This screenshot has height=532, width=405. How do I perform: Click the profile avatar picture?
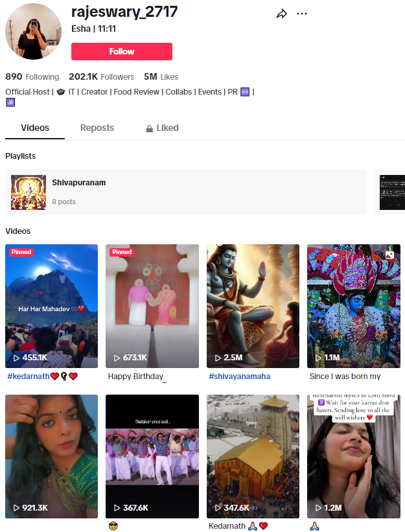(33, 31)
